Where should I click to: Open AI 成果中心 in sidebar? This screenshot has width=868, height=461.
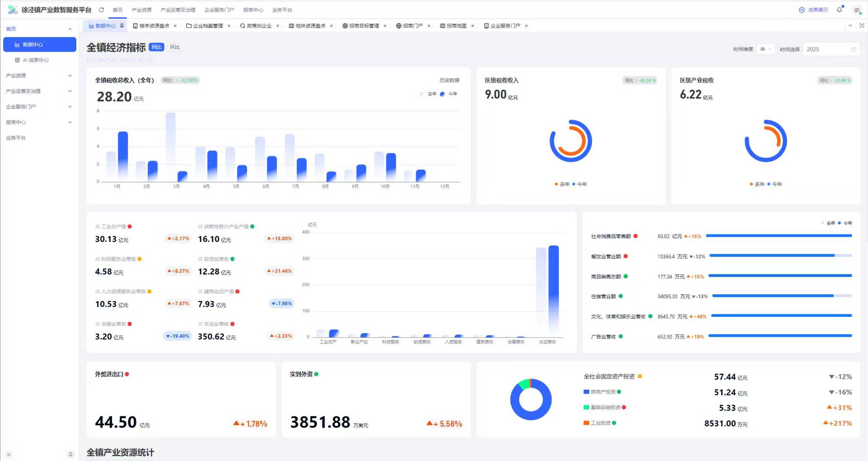35,60
